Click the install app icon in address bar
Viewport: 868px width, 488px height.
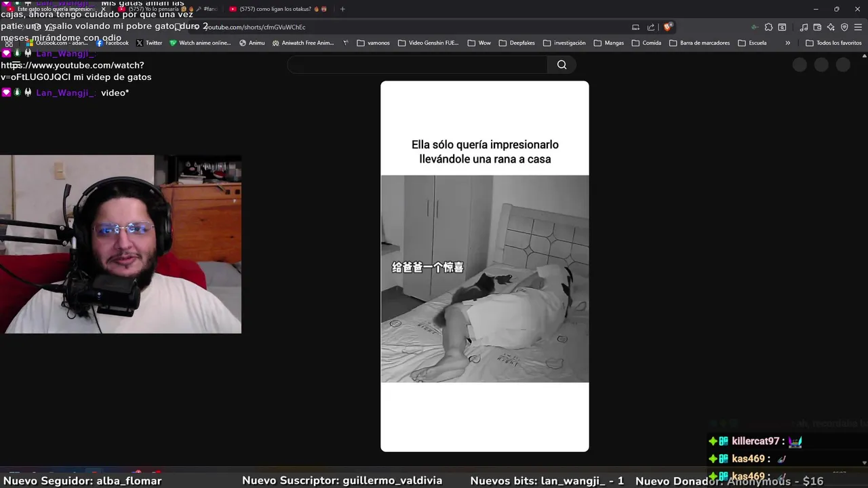tap(635, 27)
